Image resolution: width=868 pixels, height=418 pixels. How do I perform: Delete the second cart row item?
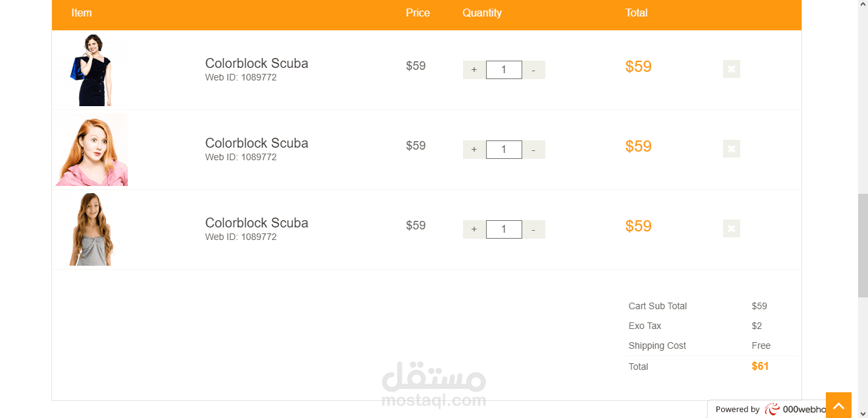[731, 149]
